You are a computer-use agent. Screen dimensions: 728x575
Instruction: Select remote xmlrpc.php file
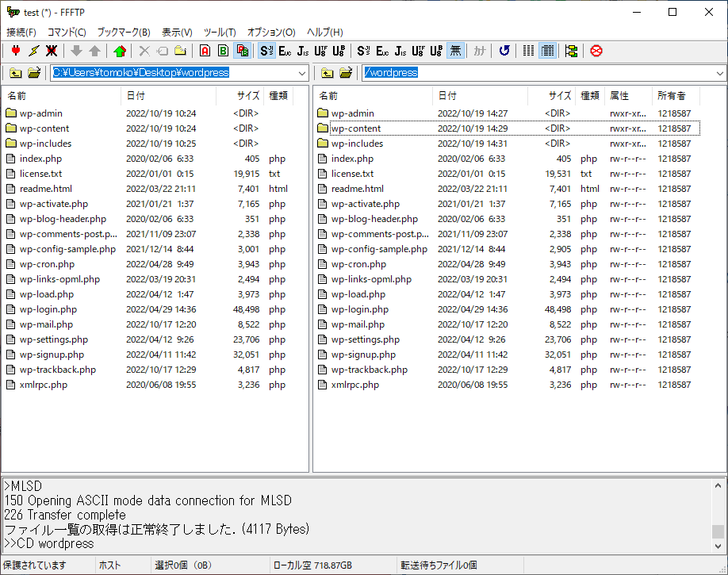click(x=355, y=385)
